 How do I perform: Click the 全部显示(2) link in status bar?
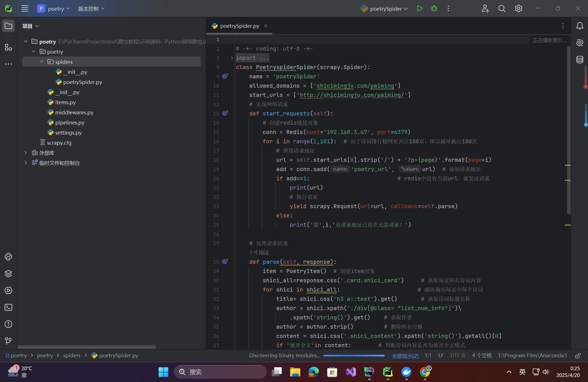(x=405, y=356)
